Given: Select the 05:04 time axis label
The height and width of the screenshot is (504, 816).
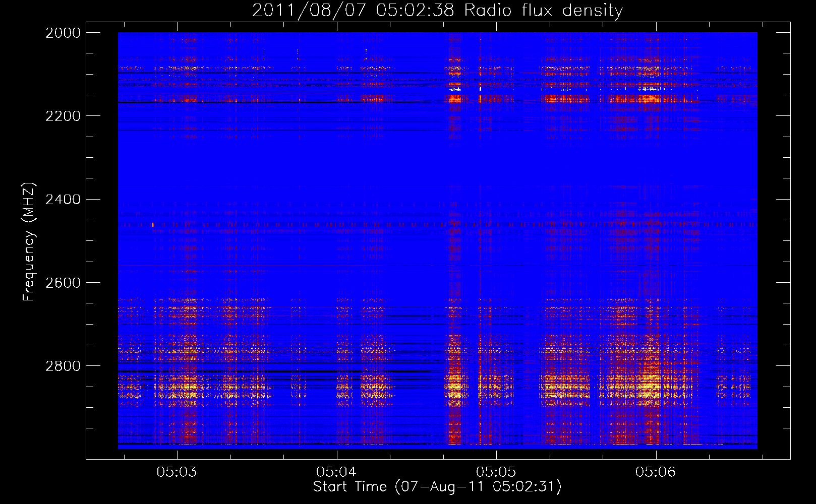Looking at the screenshot, I should 336,472.
